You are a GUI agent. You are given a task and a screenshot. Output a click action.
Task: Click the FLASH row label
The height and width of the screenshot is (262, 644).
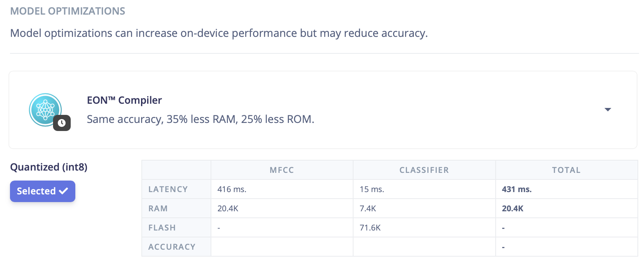(x=162, y=228)
